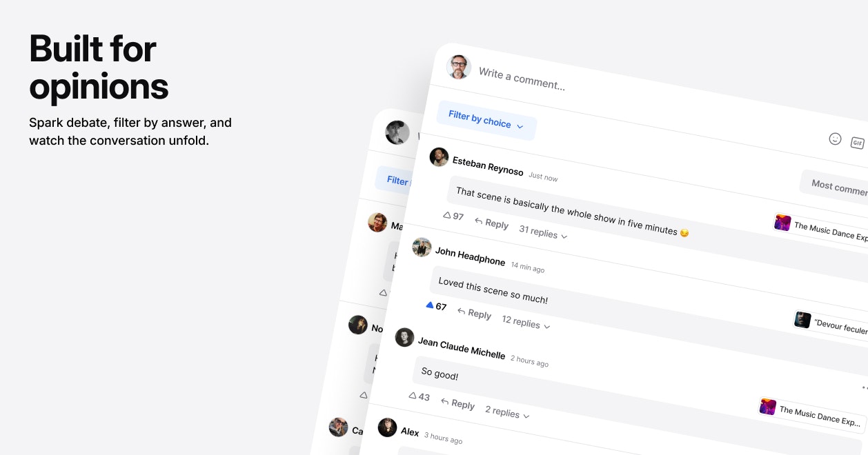Reply to Jean Claude Michelle's comment
The height and width of the screenshot is (455, 868).
[457, 403]
